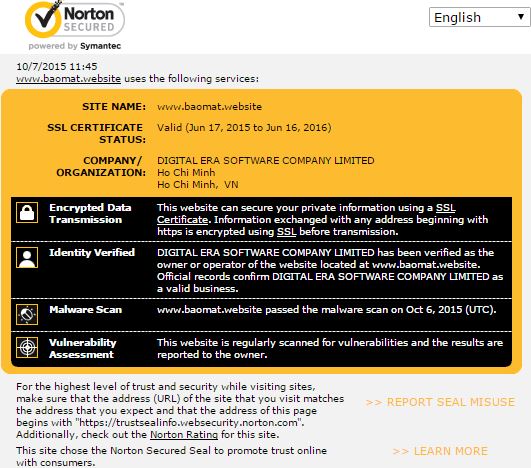The height and width of the screenshot is (468, 531).
Task: Click Report Seal Misuse
Action: [440, 402]
